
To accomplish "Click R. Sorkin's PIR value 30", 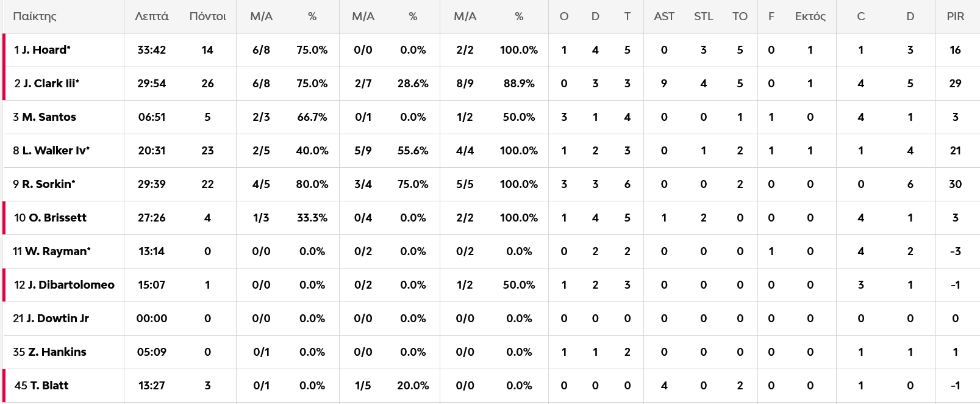I will pos(955,184).
